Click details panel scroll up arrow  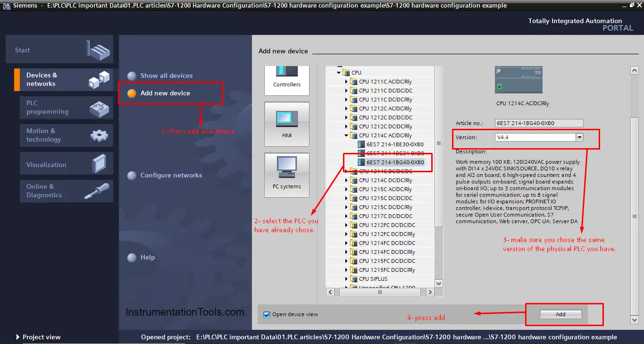coord(635,70)
